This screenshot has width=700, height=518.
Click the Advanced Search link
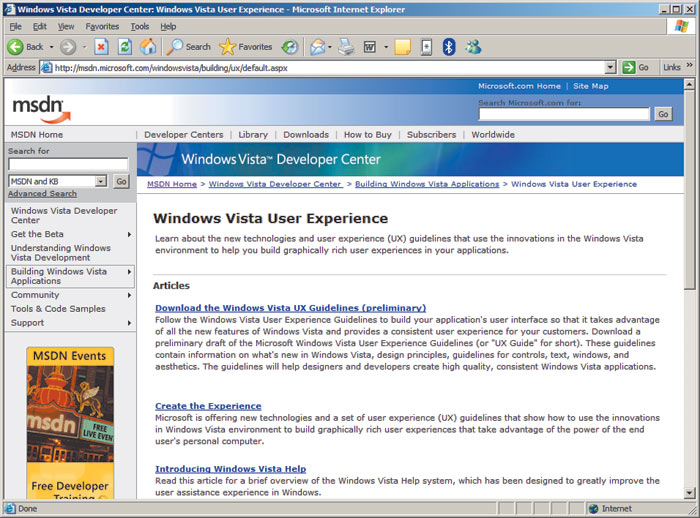point(42,194)
